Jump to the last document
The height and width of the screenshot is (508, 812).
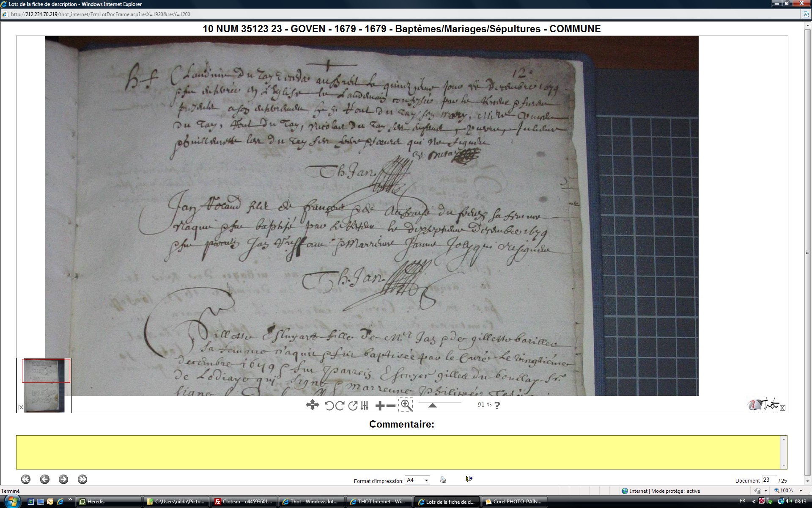tap(82, 479)
